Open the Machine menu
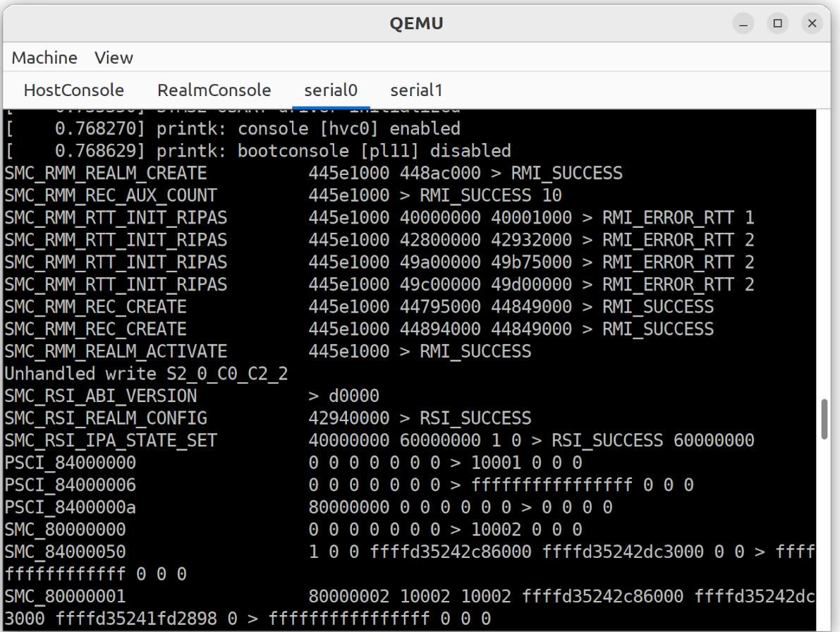The width and height of the screenshot is (840, 632). click(44, 57)
